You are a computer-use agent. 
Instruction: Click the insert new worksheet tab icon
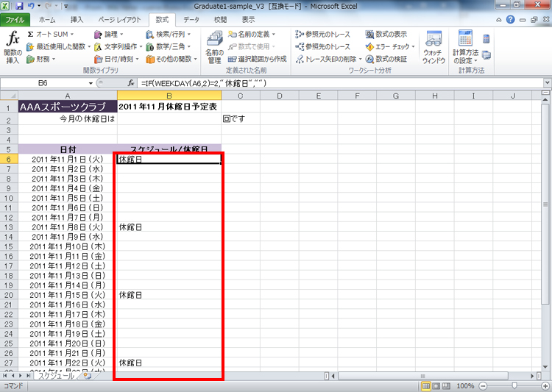(x=88, y=376)
